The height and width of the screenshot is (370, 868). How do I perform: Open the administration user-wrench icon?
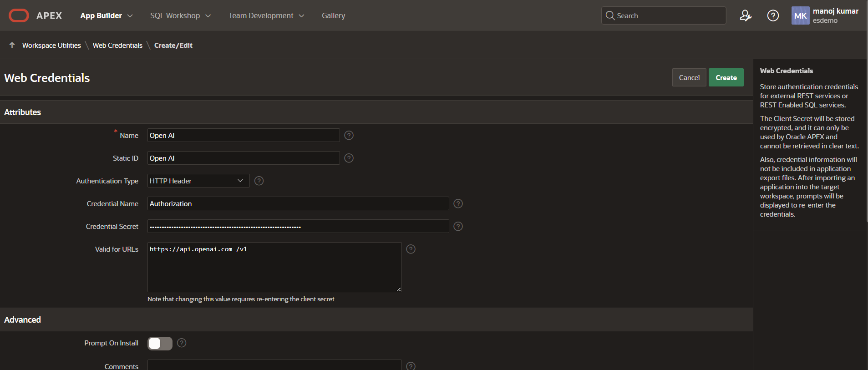click(x=745, y=15)
